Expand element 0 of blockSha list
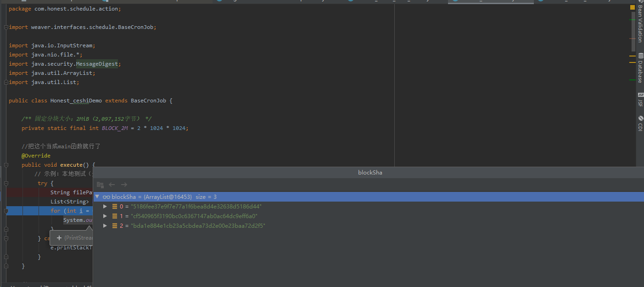This screenshot has height=287, width=644. (106, 207)
